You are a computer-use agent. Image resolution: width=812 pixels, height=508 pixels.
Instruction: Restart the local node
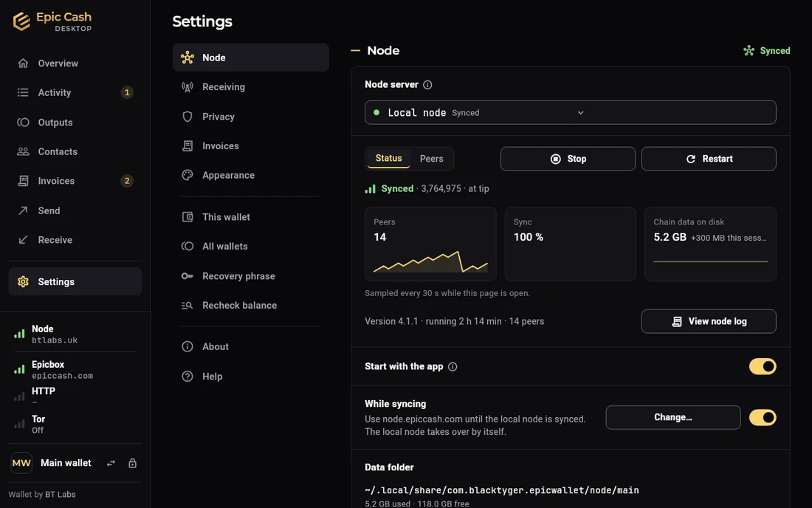pyautogui.click(x=709, y=159)
